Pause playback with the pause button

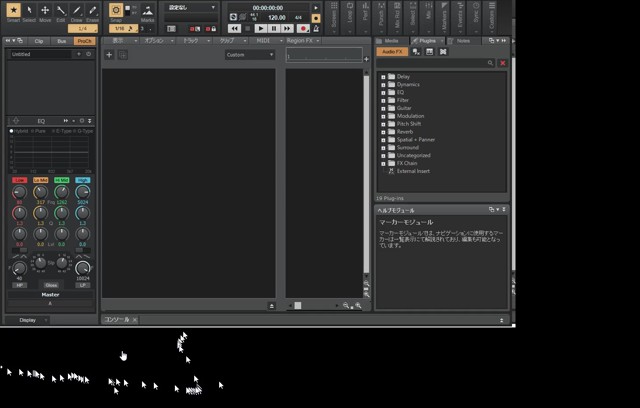(274, 29)
